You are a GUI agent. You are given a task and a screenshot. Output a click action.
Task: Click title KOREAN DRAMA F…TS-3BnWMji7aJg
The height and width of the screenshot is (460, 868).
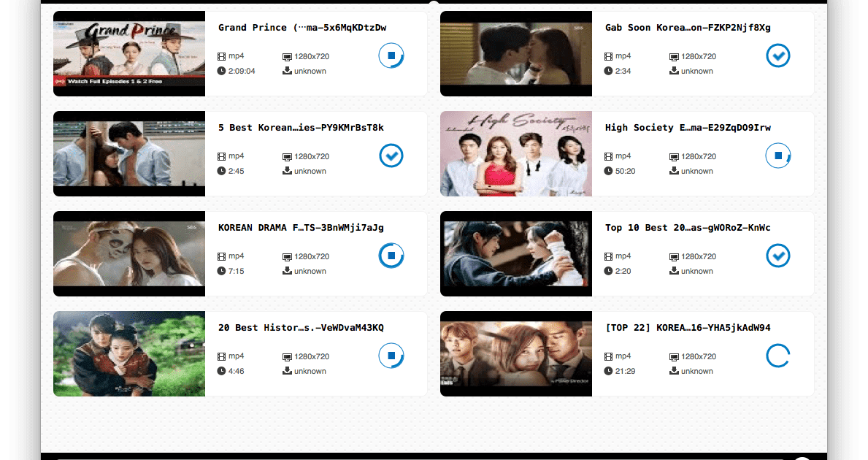(x=301, y=228)
